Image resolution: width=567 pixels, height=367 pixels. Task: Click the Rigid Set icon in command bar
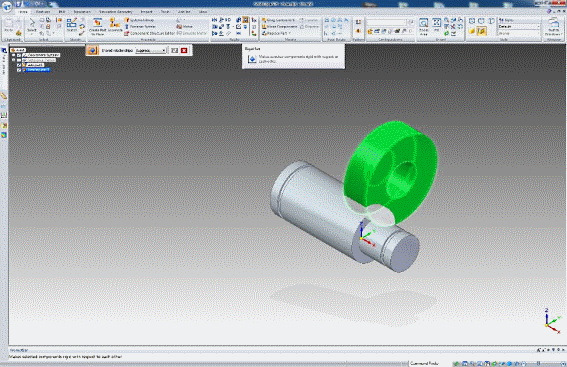point(92,50)
